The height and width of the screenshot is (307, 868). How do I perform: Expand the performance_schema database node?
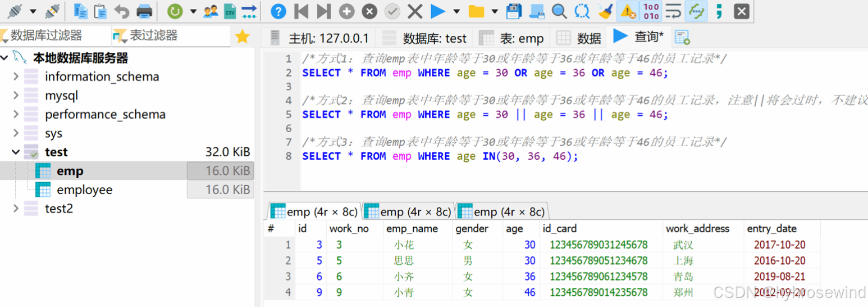click(x=16, y=114)
